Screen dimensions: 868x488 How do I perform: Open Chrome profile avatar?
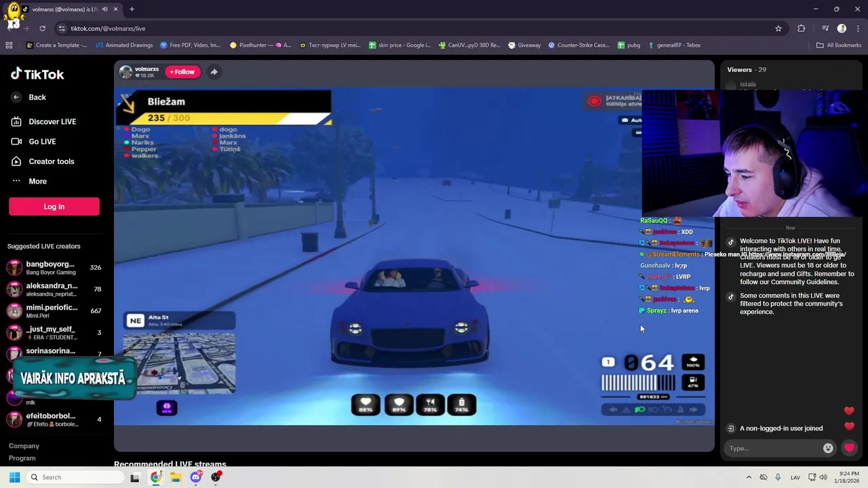pos(842,28)
